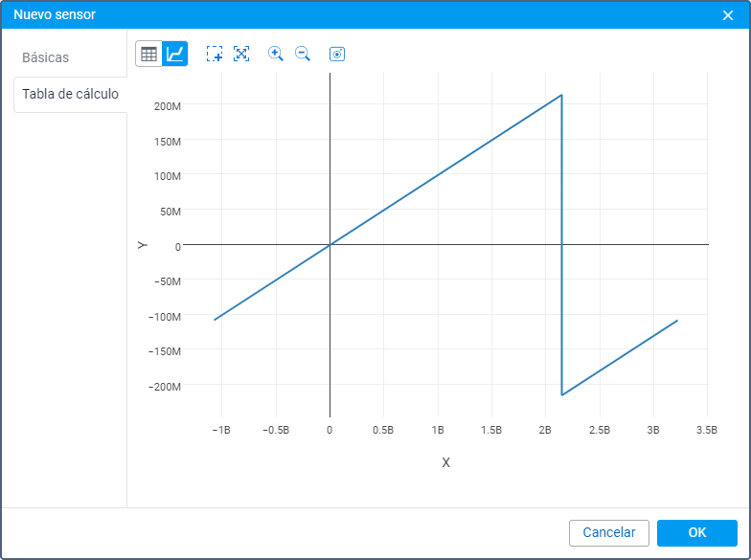This screenshot has height=560, width=751.
Task: Click the 3.5B X-axis label
Action: pos(707,430)
